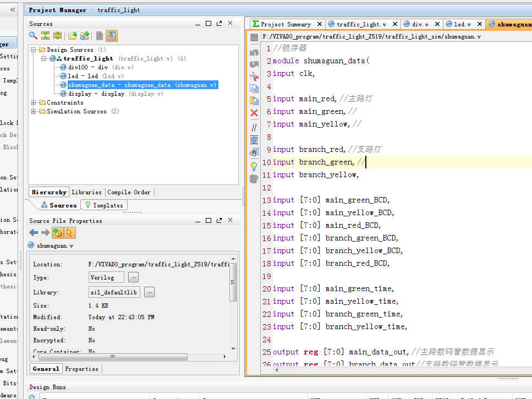The height and width of the screenshot is (399, 532).
Task: Click the scissors cut icon
Action: [x=254, y=76]
